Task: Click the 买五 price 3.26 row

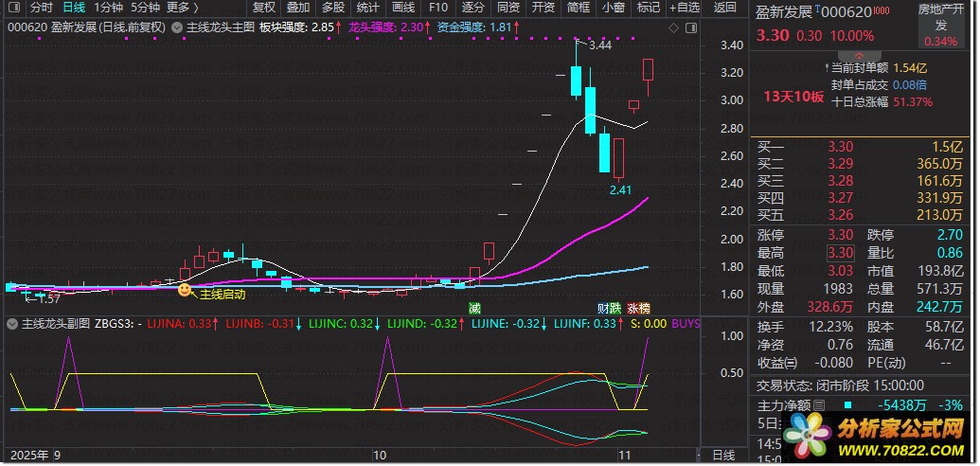Action: coord(860,216)
